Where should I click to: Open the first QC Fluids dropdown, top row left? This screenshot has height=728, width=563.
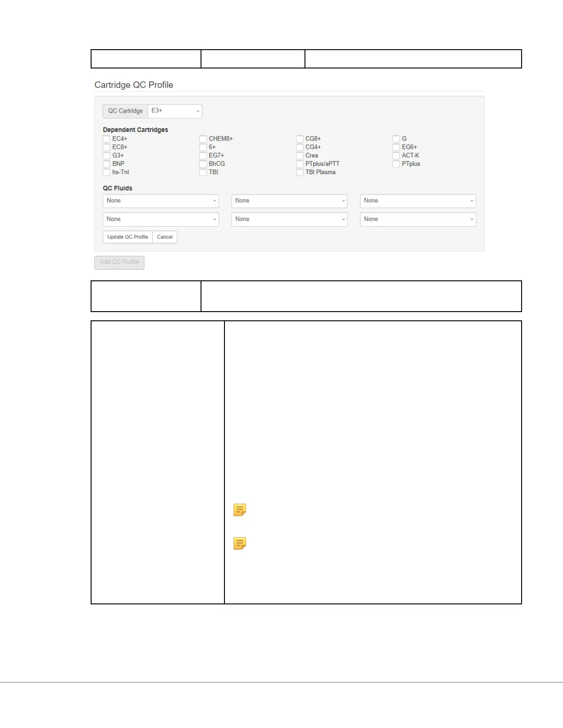161,201
